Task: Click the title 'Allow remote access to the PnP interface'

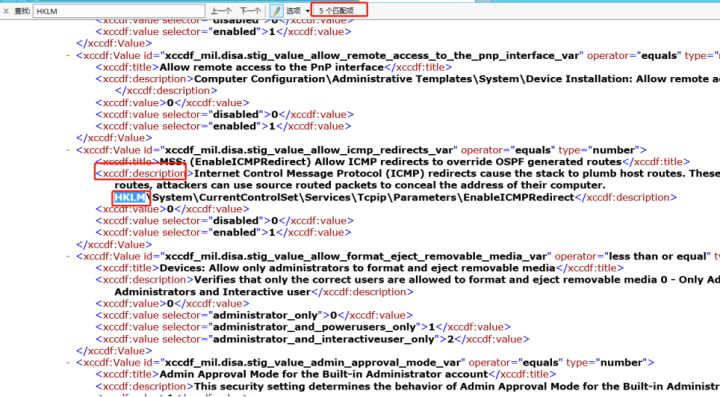Action: [x=271, y=67]
